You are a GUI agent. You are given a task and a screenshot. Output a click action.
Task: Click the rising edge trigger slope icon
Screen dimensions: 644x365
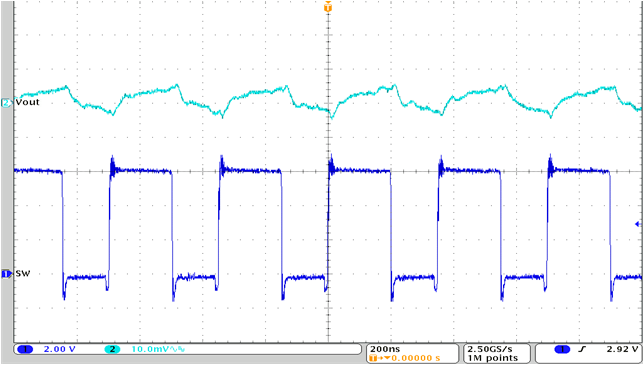(582, 349)
